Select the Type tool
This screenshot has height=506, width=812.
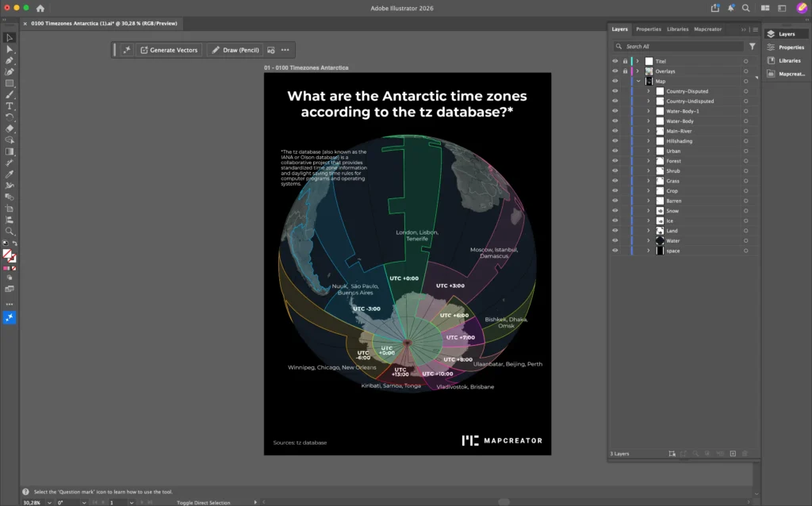(10, 106)
